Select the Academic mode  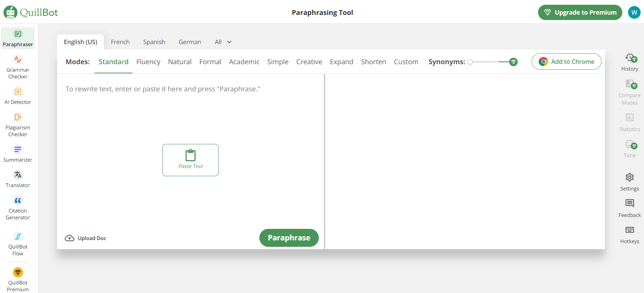click(x=244, y=62)
